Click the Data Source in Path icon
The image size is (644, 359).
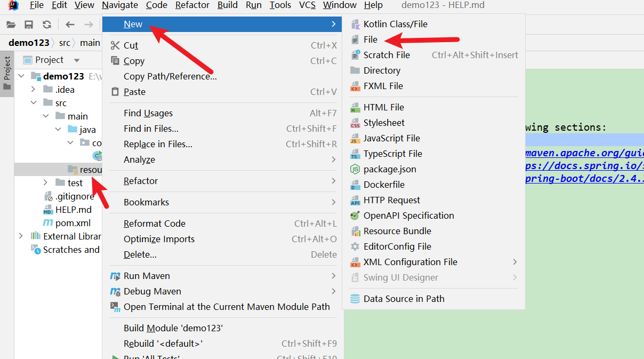[x=355, y=299]
